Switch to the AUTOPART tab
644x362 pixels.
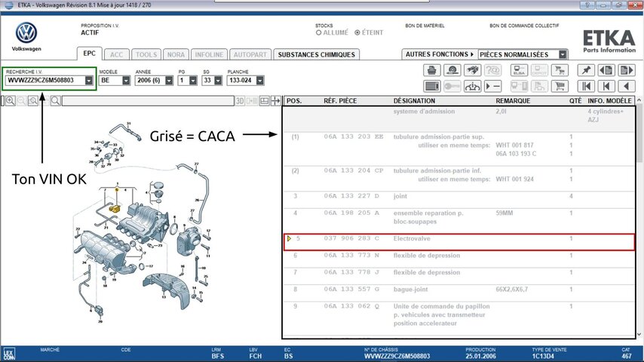(250, 54)
